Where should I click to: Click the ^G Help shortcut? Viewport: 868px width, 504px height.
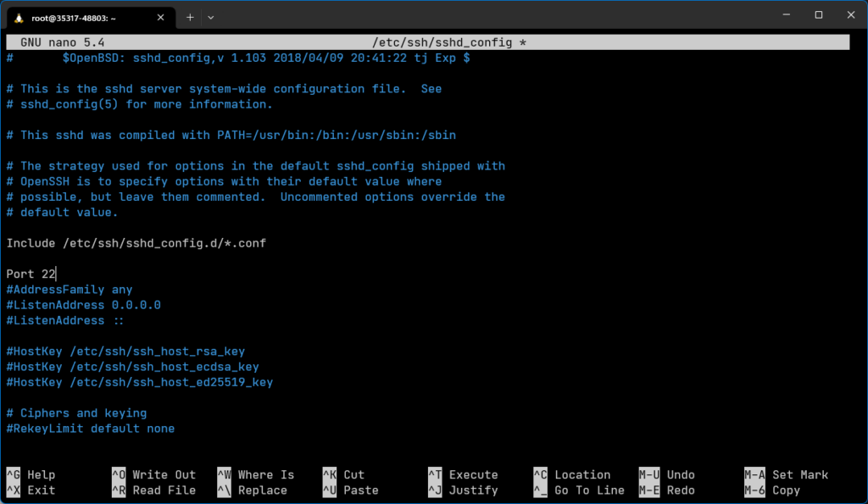[x=31, y=475]
